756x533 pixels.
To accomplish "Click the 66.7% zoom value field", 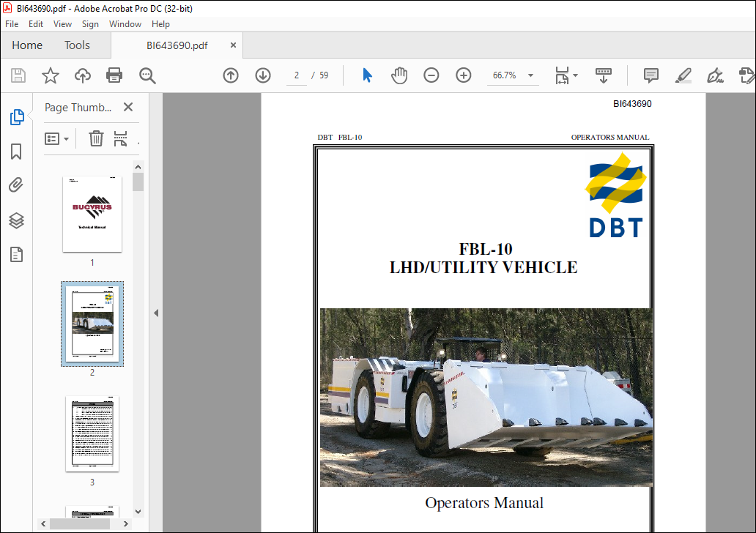I will (504, 75).
